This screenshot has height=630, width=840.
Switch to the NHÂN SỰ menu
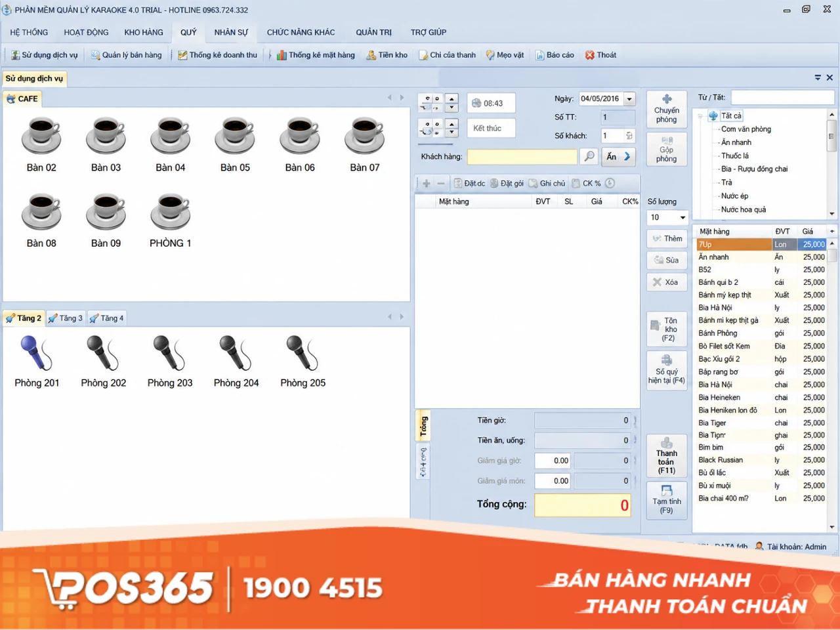pos(231,32)
